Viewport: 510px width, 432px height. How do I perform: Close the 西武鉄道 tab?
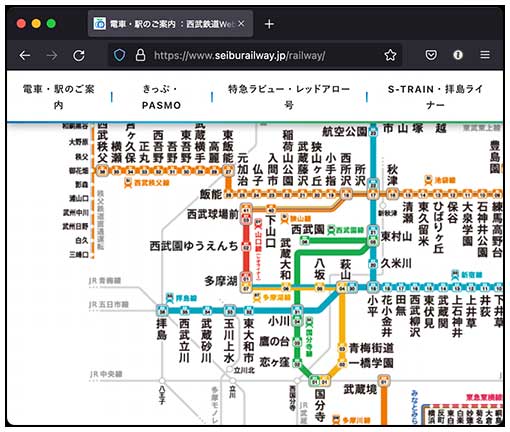click(242, 24)
